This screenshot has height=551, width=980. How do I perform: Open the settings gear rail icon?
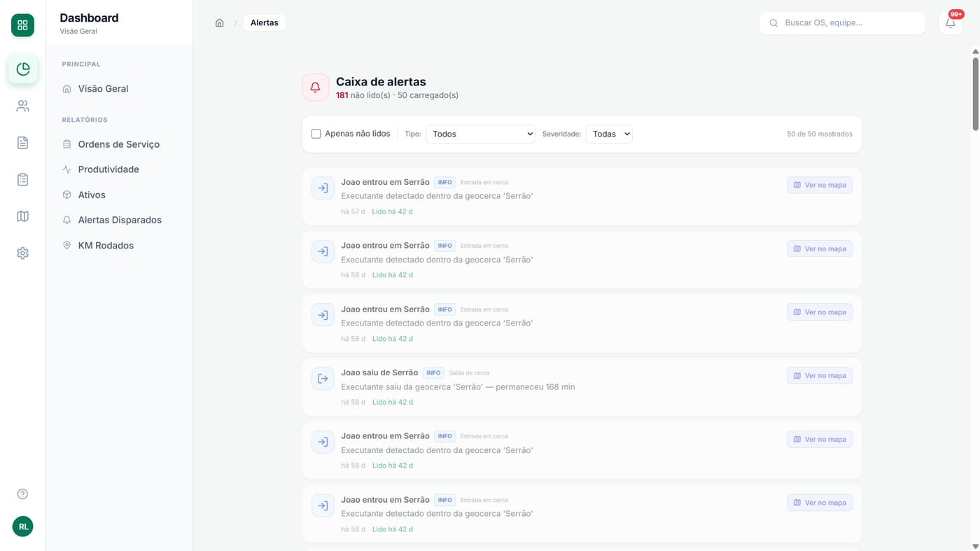[22, 253]
